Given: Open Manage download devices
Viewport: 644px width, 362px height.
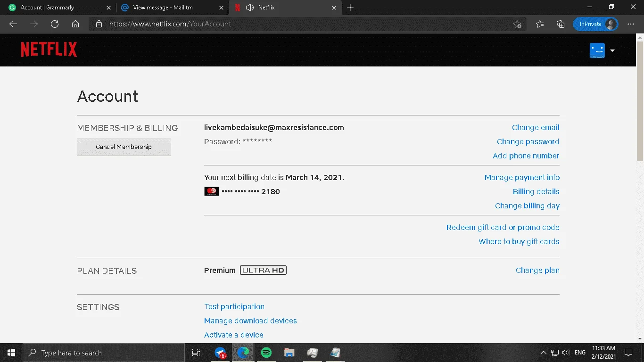Looking at the screenshot, I should (x=250, y=321).
